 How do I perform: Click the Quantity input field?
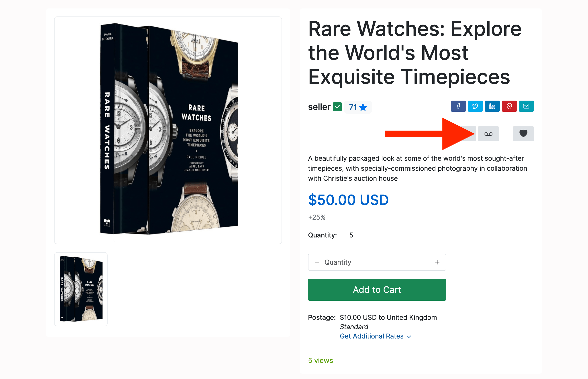point(377,262)
